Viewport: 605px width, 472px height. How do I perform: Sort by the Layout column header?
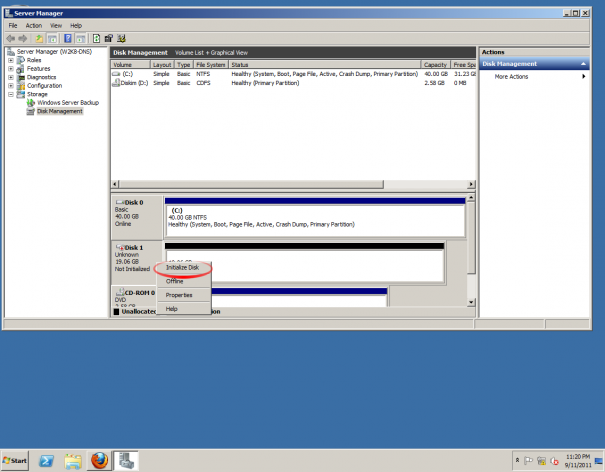click(162, 64)
